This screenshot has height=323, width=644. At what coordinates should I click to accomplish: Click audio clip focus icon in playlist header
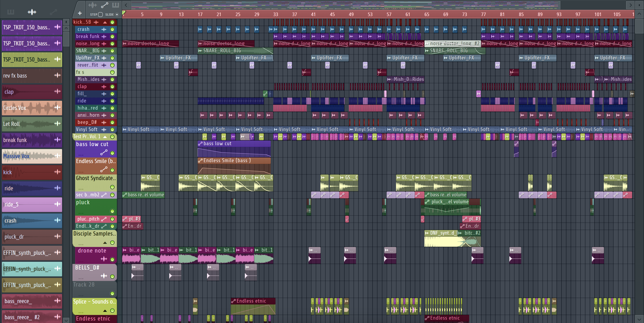click(x=93, y=5)
